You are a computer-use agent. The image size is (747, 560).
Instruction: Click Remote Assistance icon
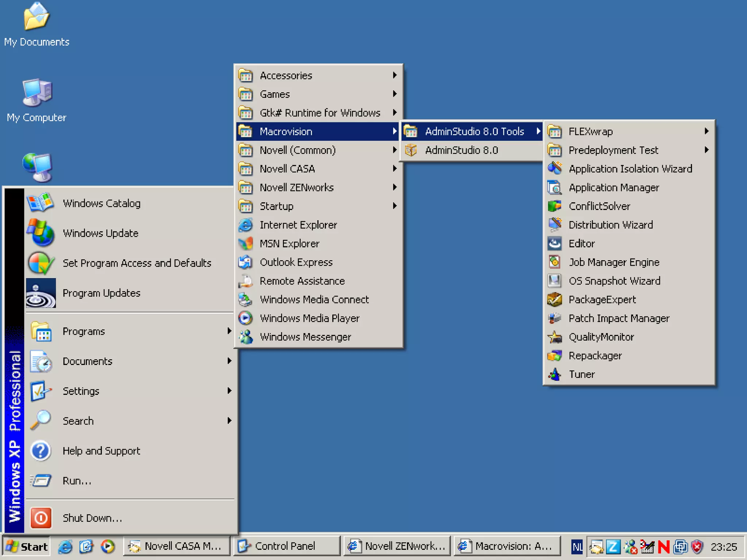[x=245, y=281]
